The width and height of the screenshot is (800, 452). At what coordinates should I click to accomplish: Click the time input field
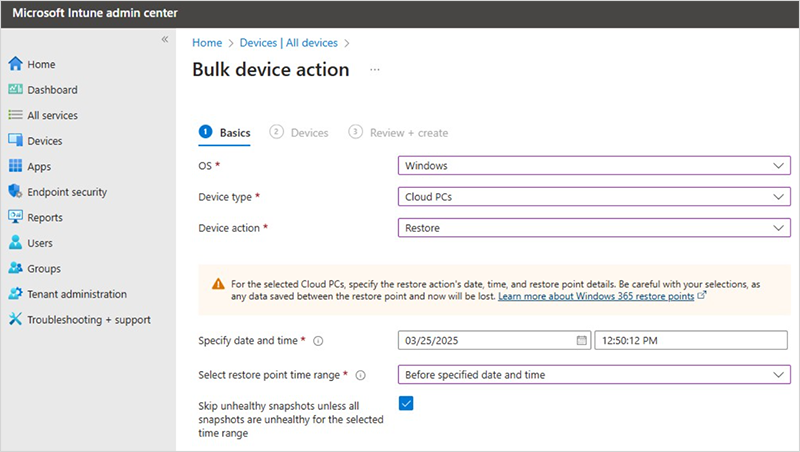[690, 341]
